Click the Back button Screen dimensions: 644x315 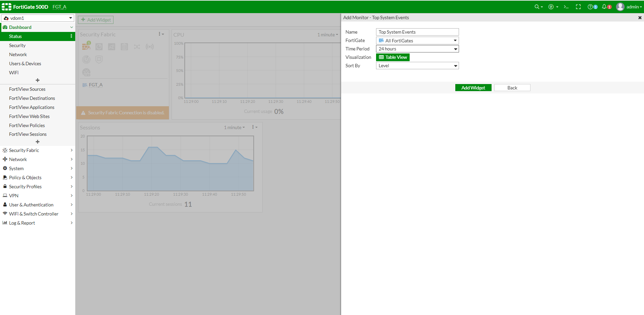click(x=512, y=88)
